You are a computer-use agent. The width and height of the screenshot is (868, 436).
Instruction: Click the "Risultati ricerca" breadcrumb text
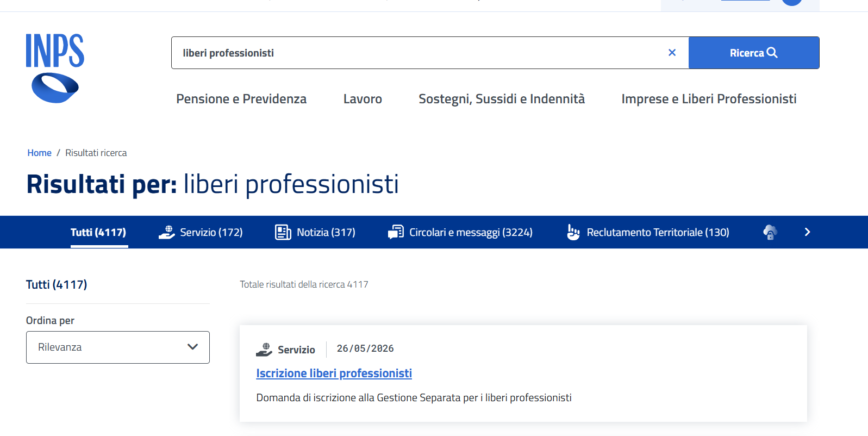[x=96, y=153]
